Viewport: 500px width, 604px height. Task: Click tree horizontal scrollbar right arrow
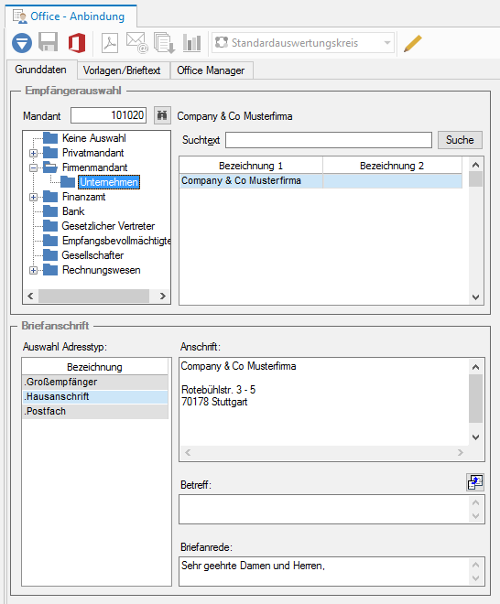pyautogui.click(x=163, y=296)
